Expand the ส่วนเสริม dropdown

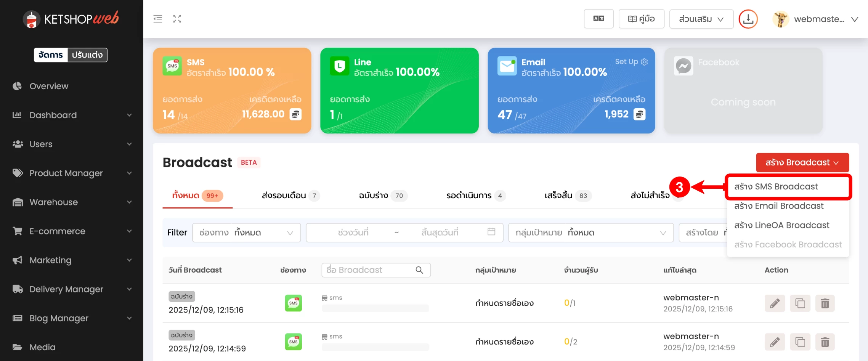pyautogui.click(x=701, y=19)
